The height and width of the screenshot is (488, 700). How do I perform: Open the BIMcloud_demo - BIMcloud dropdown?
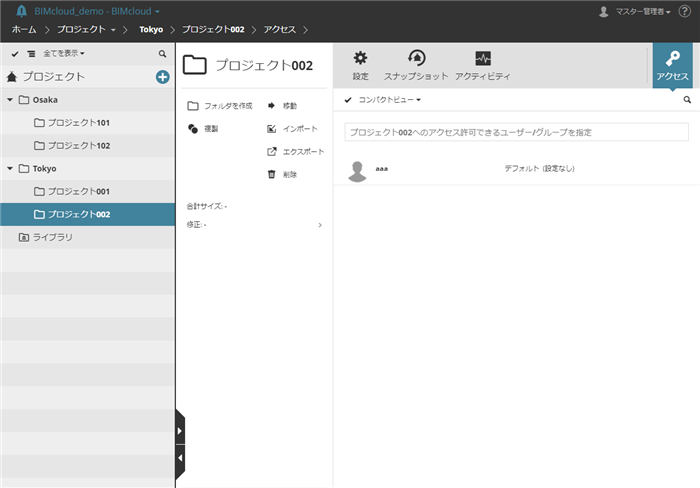click(97, 11)
